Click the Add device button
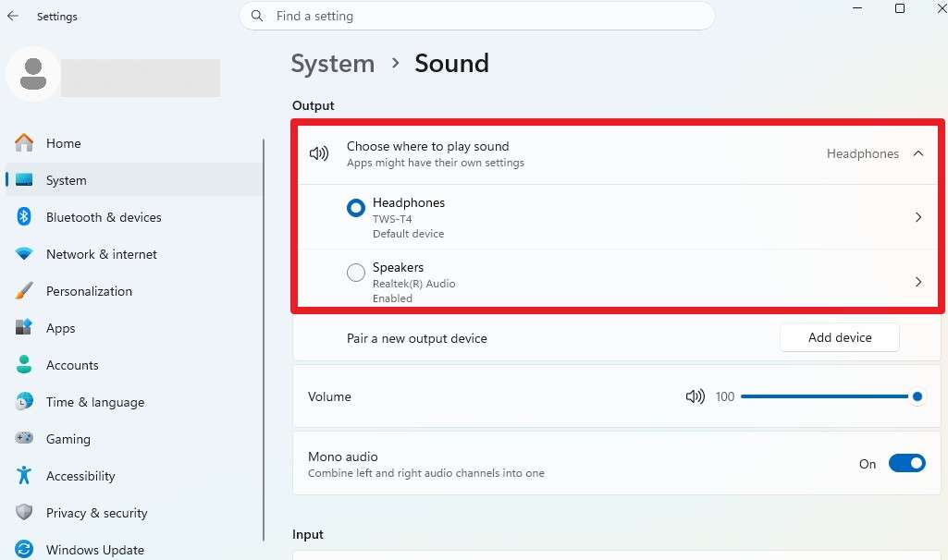The width and height of the screenshot is (948, 560). [x=840, y=337]
